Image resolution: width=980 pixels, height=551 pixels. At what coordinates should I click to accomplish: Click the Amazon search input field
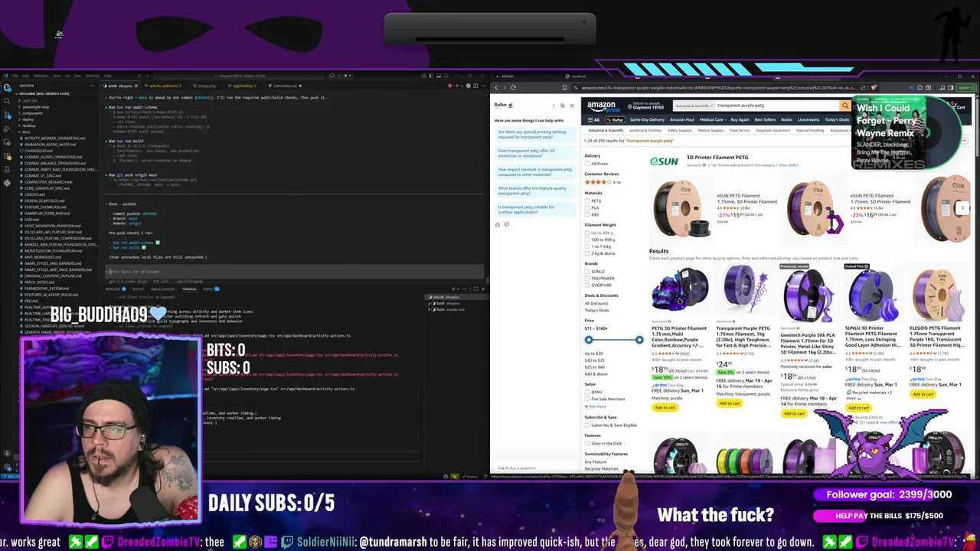click(x=776, y=106)
